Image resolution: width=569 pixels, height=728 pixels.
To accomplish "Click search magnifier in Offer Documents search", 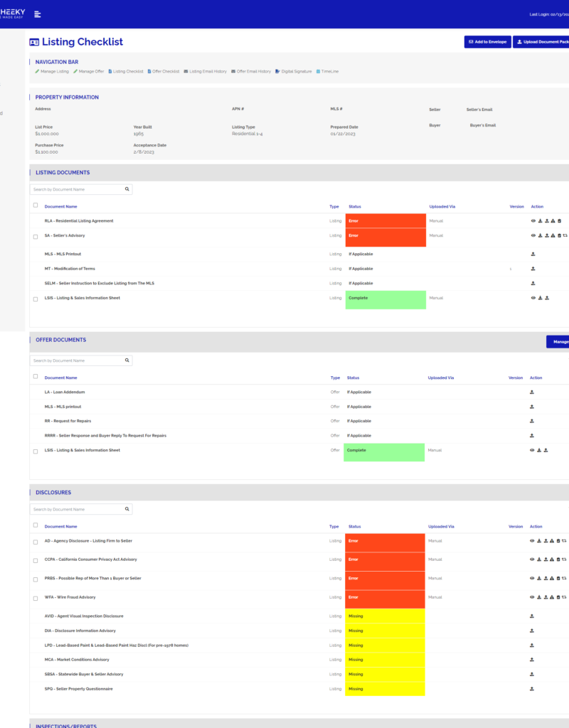I will tap(127, 360).
